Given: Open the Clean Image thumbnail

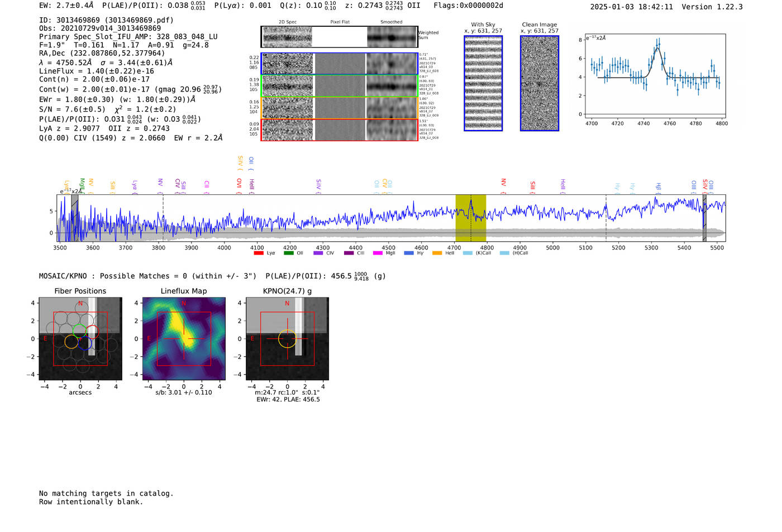Looking at the screenshot, I should pyautogui.click(x=540, y=83).
